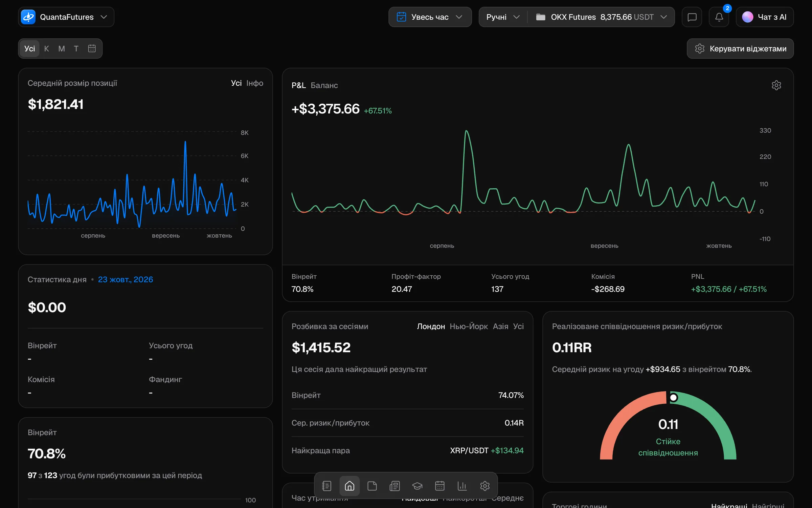
Task: Open dock settings gear icon
Action: pyautogui.click(x=485, y=486)
